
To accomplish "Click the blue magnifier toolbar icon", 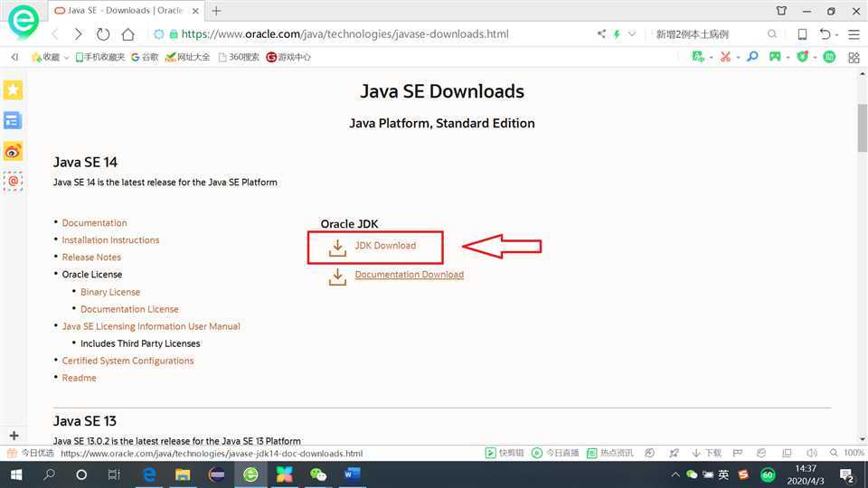I will click(752, 56).
